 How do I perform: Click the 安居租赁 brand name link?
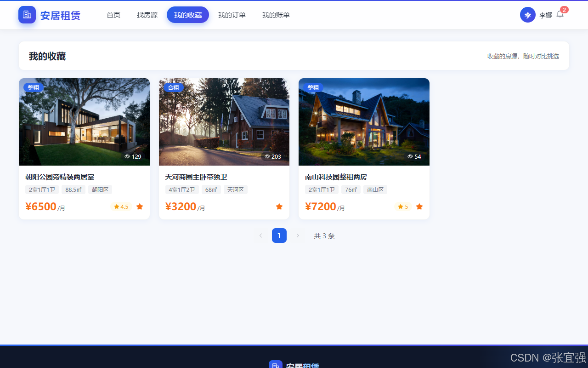pos(60,15)
